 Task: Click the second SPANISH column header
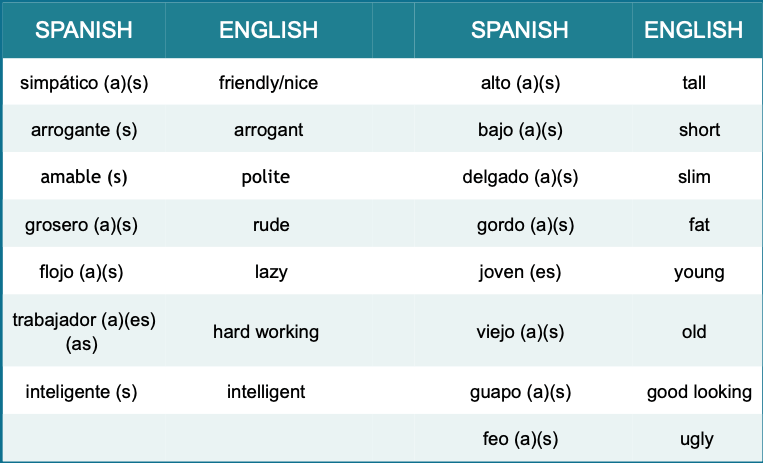coord(520,30)
